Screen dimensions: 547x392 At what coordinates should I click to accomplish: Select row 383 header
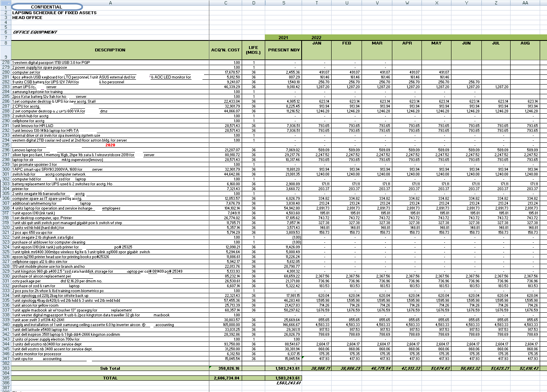click(x=5, y=368)
